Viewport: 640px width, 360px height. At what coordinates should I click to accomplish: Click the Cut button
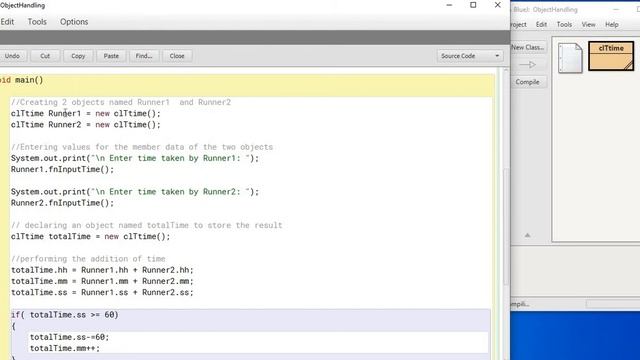[x=45, y=56]
